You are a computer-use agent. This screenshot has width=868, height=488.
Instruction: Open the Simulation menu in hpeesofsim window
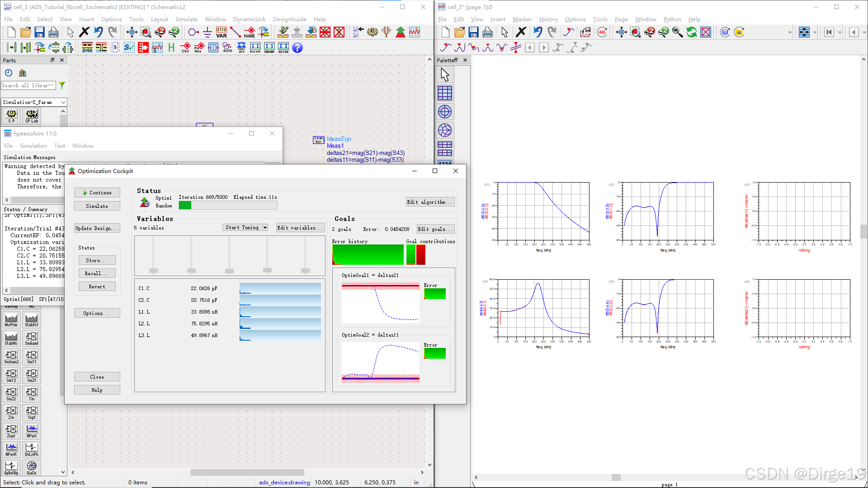33,146
